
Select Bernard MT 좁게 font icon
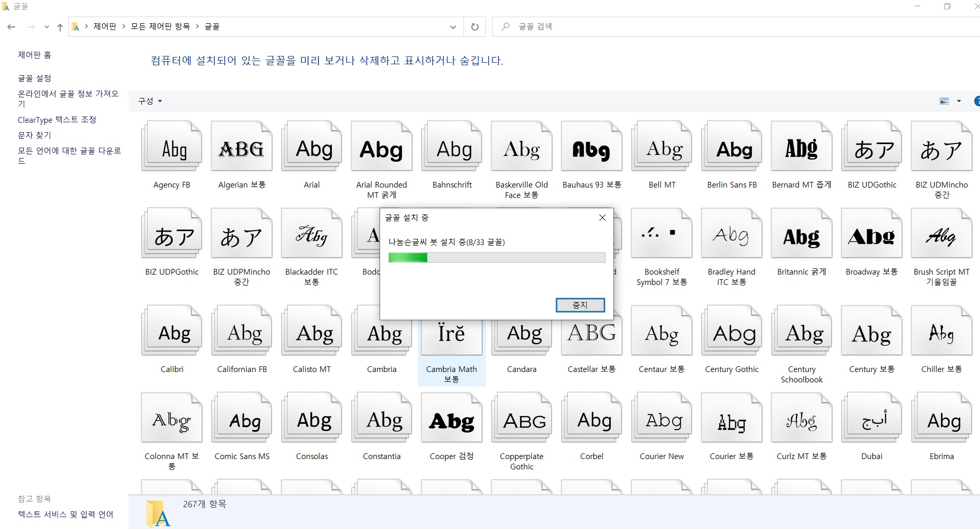802,146
